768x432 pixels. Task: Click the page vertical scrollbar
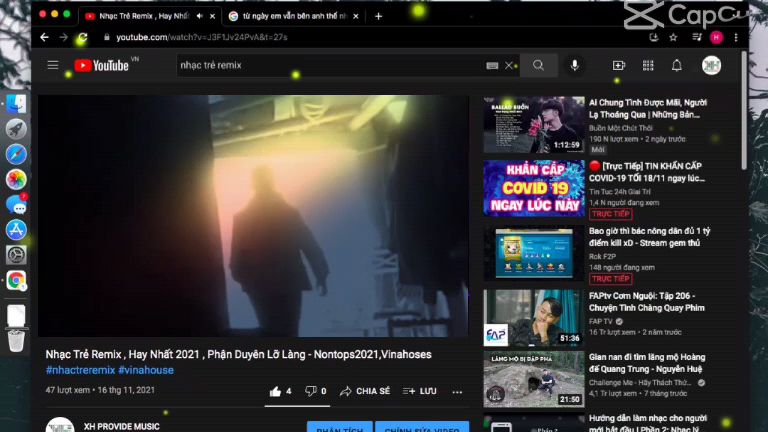coord(744,111)
